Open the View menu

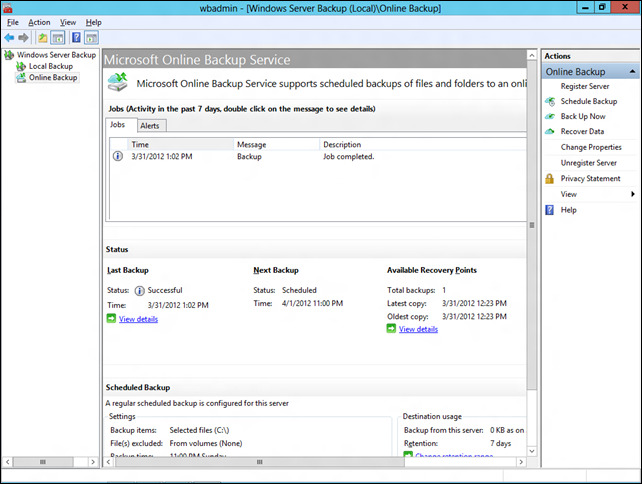[x=68, y=23]
